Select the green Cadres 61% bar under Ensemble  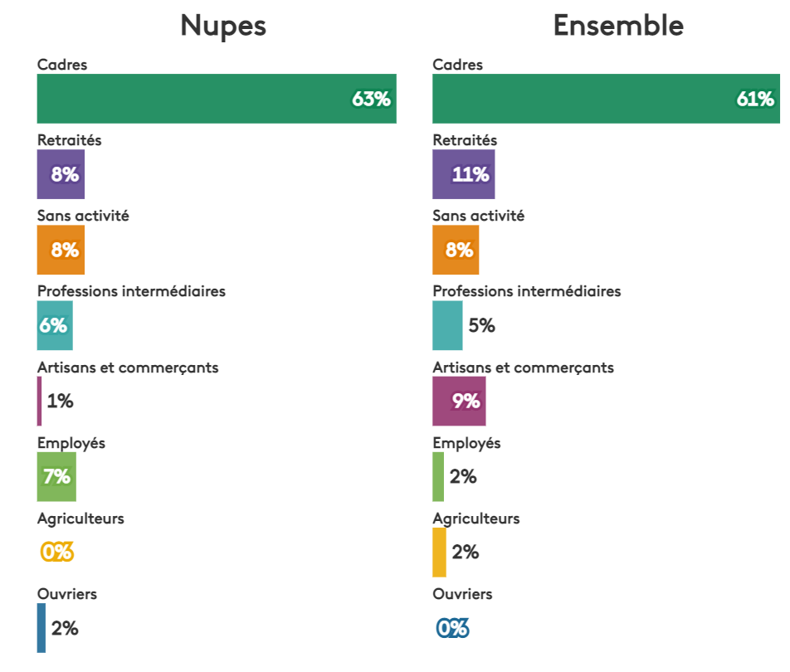[606, 99]
